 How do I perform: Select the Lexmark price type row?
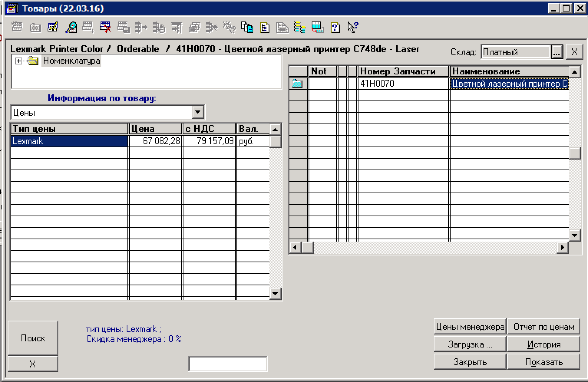tap(69, 141)
